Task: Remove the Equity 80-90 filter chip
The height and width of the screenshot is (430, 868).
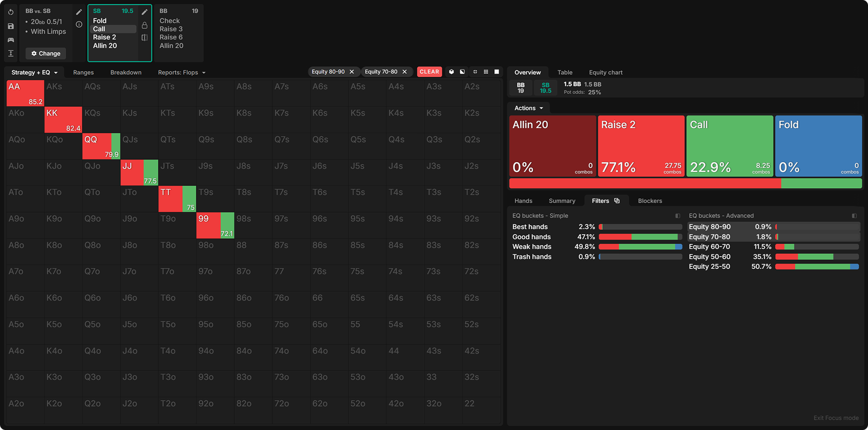Action: (x=352, y=72)
